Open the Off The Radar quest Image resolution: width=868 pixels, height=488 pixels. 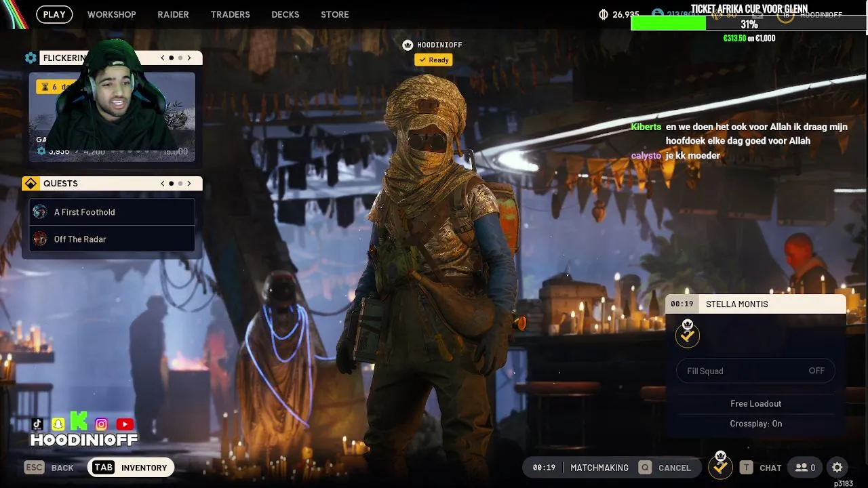point(112,239)
